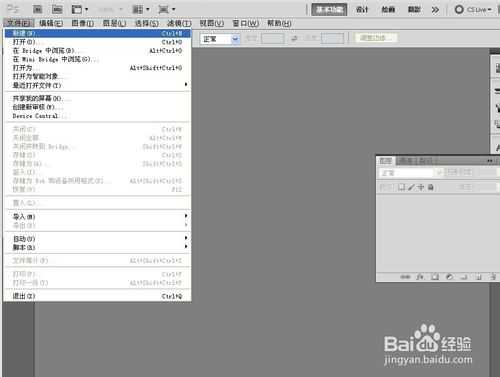Switch to the 设计 workspace
The height and width of the screenshot is (377, 500).
362,9
